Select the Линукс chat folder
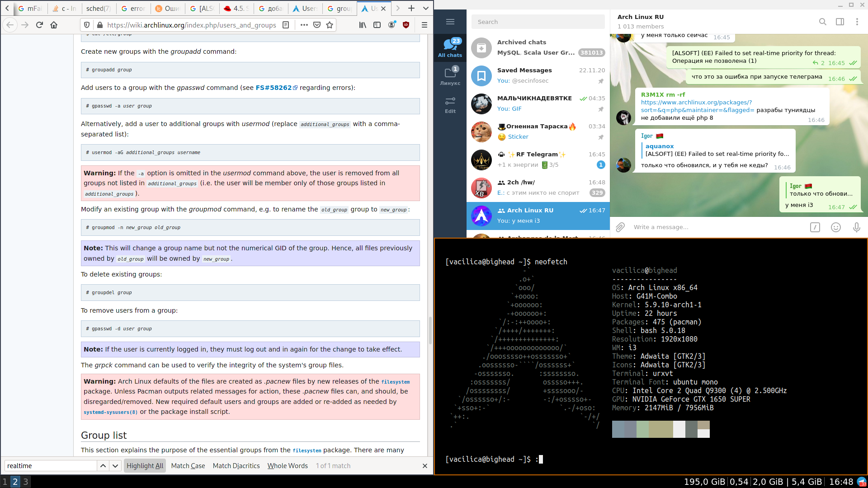Image resolution: width=868 pixels, height=488 pixels. [x=450, y=75]
